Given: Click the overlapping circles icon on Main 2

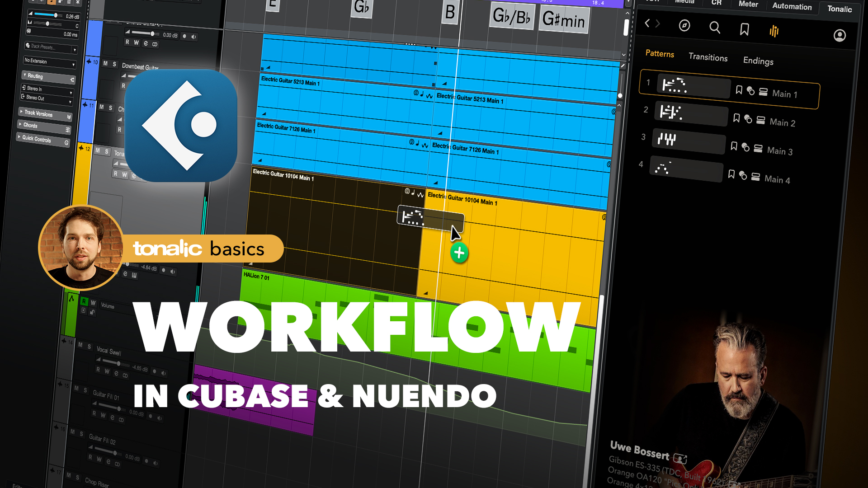Looking at the screenshot, I should 748,119.
